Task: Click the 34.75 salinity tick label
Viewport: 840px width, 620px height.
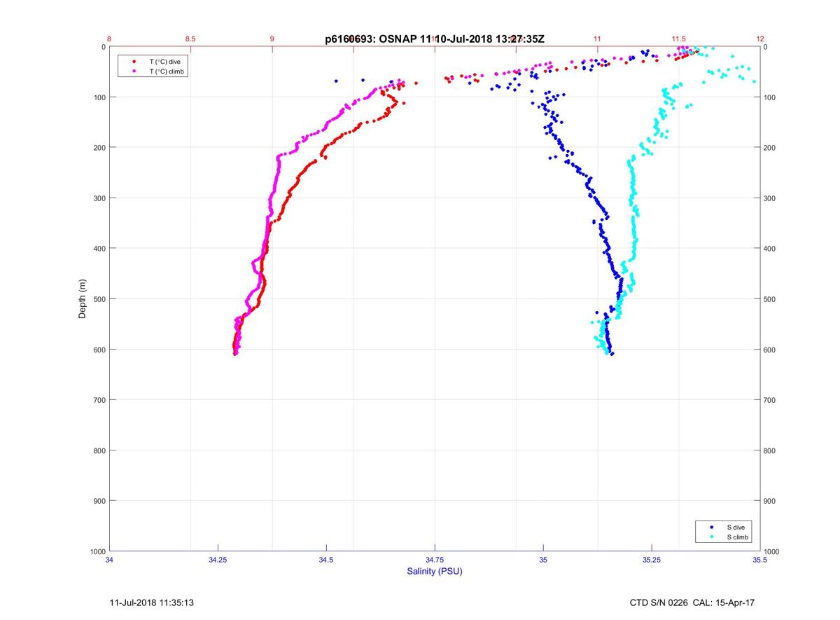Action: pyautogui.click(x=435, y=560)
